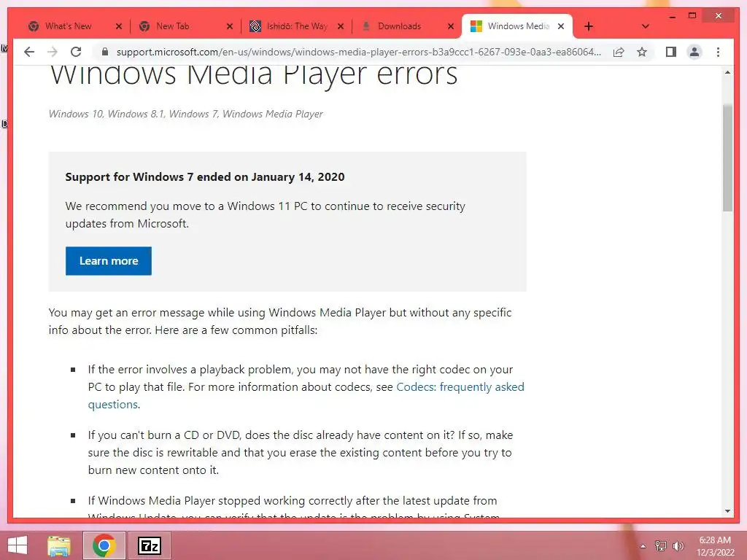Image resolution: width=747 pixels, height=560 pixels.
Task: Click the Learn more button
Action: [109, 261]
